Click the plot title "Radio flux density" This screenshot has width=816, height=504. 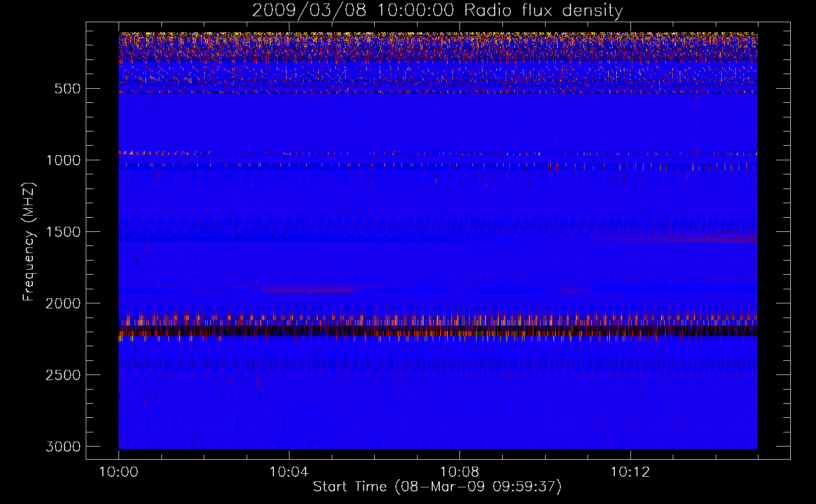pos(543,11)
